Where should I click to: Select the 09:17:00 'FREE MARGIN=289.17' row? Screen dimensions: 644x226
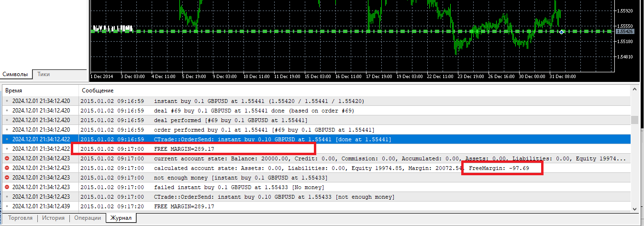click(316, 149)
